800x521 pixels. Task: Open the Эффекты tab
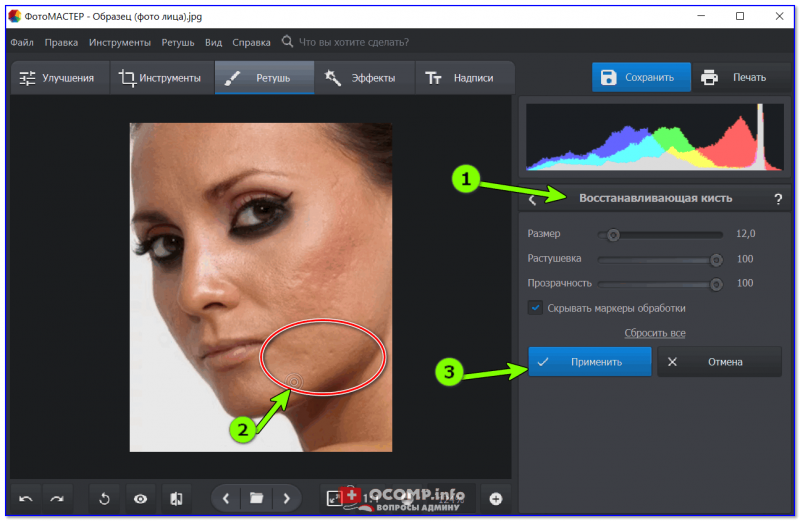coord(364,78)
